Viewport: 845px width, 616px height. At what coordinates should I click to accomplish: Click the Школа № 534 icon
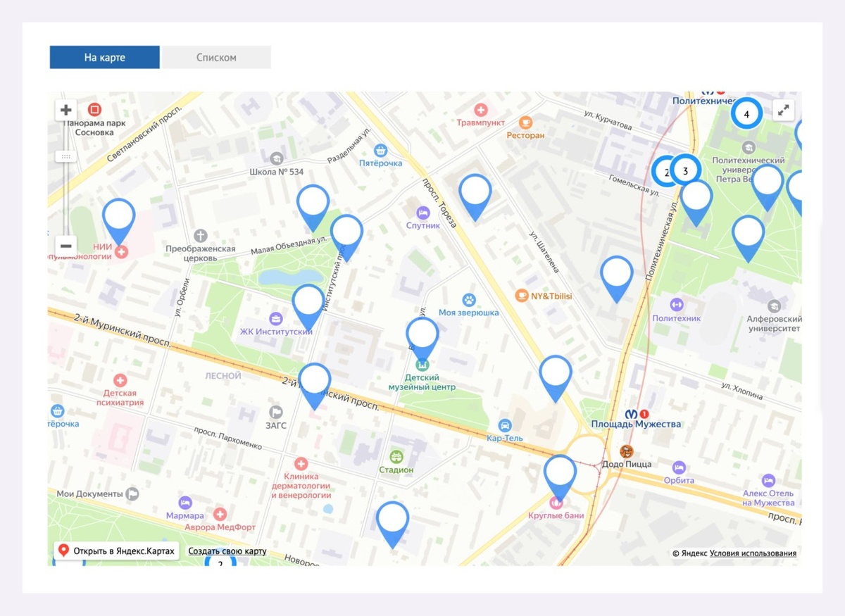click(276, 159)
